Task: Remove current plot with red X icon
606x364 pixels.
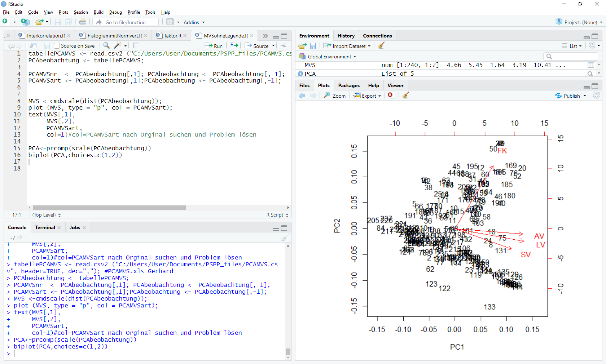Action: (x=390, y=95)
